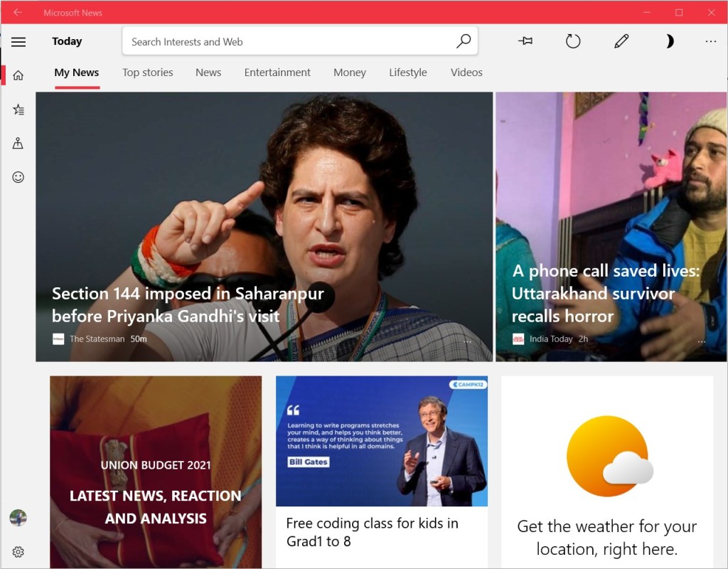The image size is (728, 569).
Task: Click the Search Interests and Web field
Action: [x=284, y=41]
